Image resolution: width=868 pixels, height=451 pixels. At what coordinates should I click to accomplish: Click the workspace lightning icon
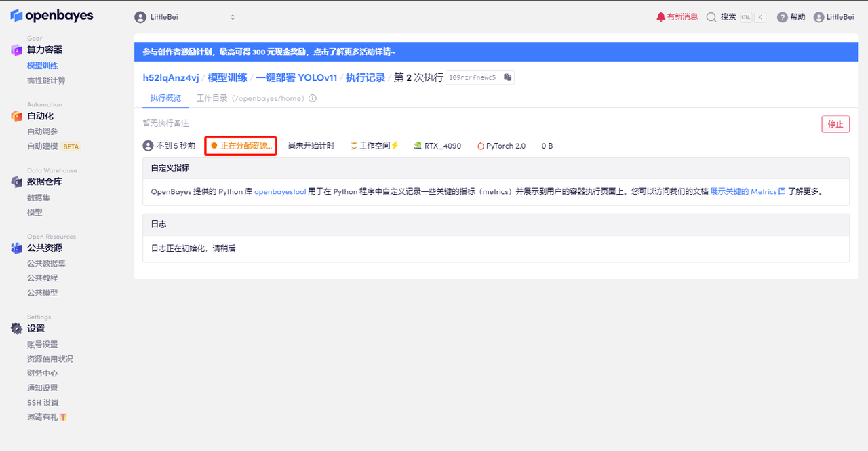pos(395,146)
